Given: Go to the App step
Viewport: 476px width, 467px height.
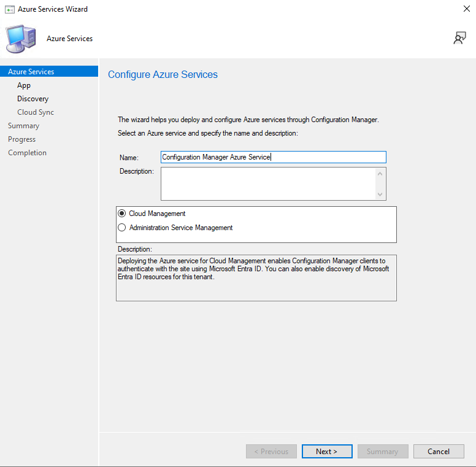Looking at the screenshot, I should tap(24, 85).
